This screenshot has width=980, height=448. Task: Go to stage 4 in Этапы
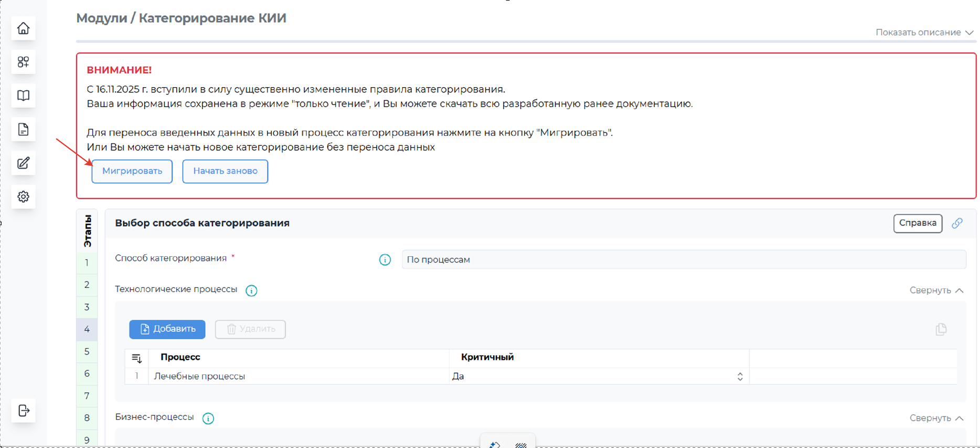(87, 329)
